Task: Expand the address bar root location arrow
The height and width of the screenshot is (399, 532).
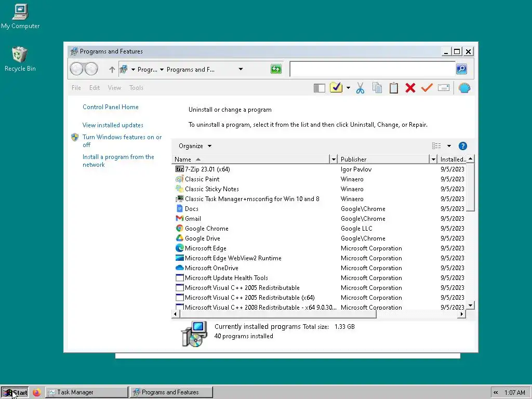Action: click(133, 70)
